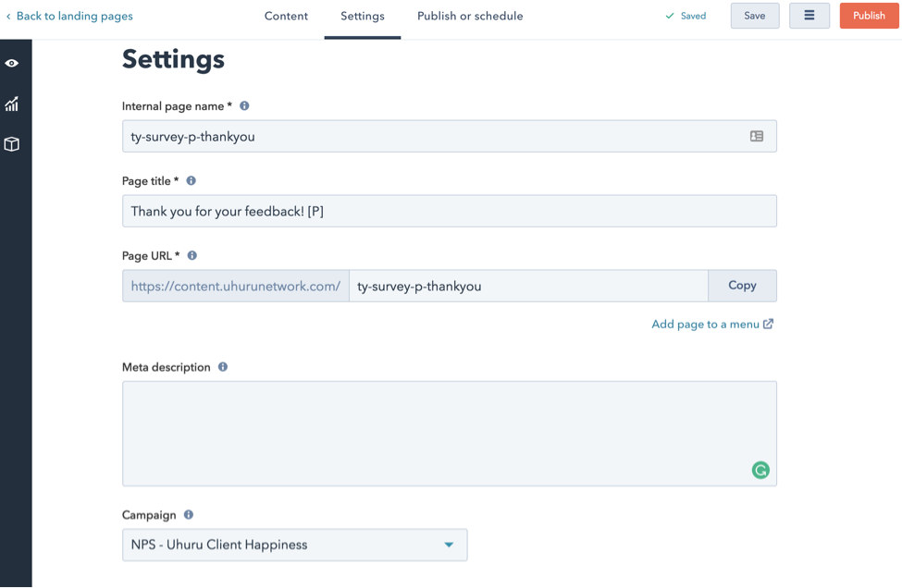The width and height of the screenshot is (902, 588).
Task: Click external link icon beside Add page to a menu
Action: pyautogui.click(x=768, y=325)
